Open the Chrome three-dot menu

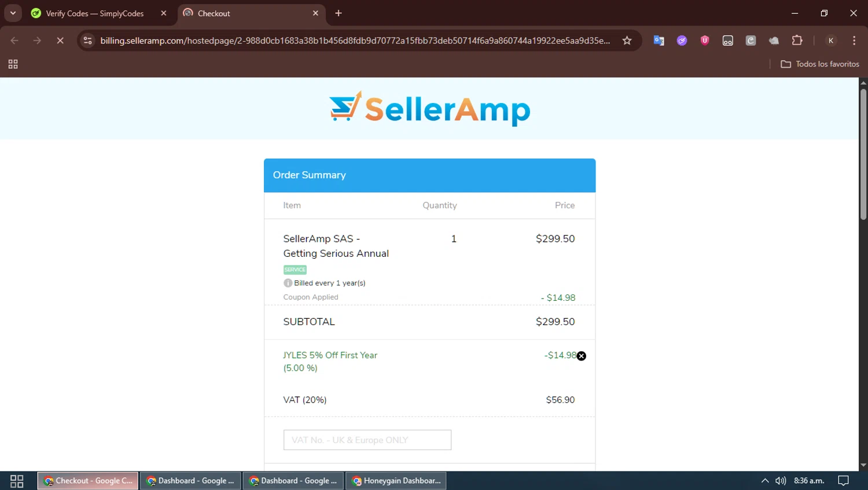[854, 40]
